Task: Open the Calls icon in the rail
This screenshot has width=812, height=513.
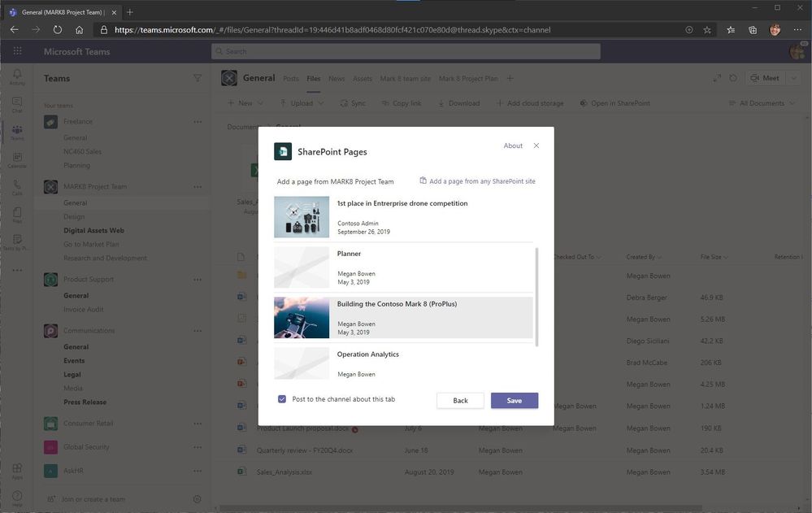Action: click(x=17, y=187)
